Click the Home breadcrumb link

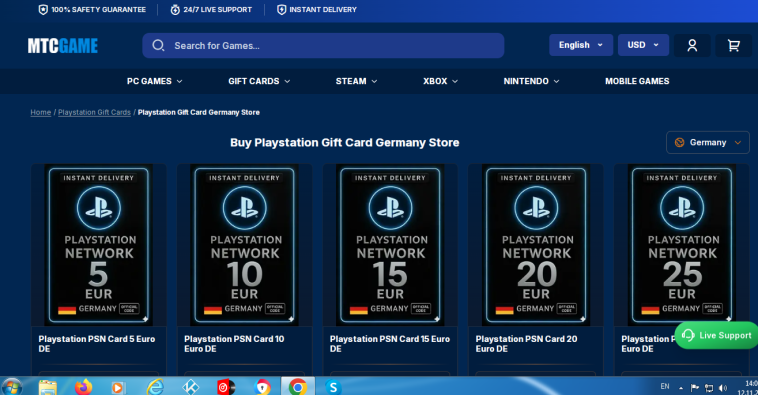click(x=41, y=112)
